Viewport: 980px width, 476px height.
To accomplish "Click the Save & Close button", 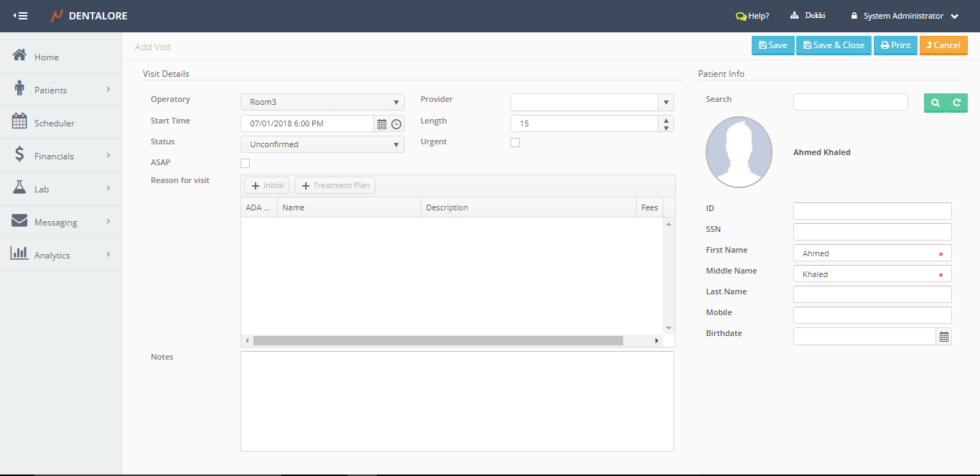I will [834, 45].
